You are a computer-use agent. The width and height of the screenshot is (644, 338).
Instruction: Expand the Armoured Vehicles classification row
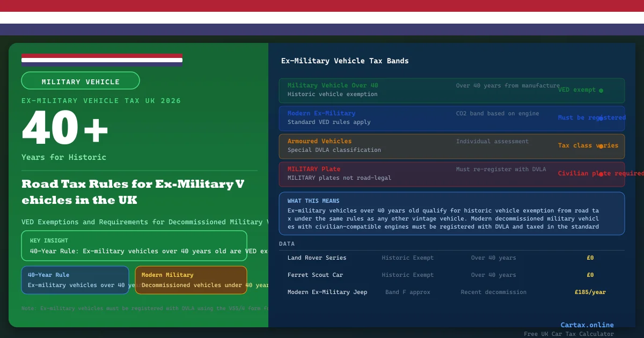[451, 146]
